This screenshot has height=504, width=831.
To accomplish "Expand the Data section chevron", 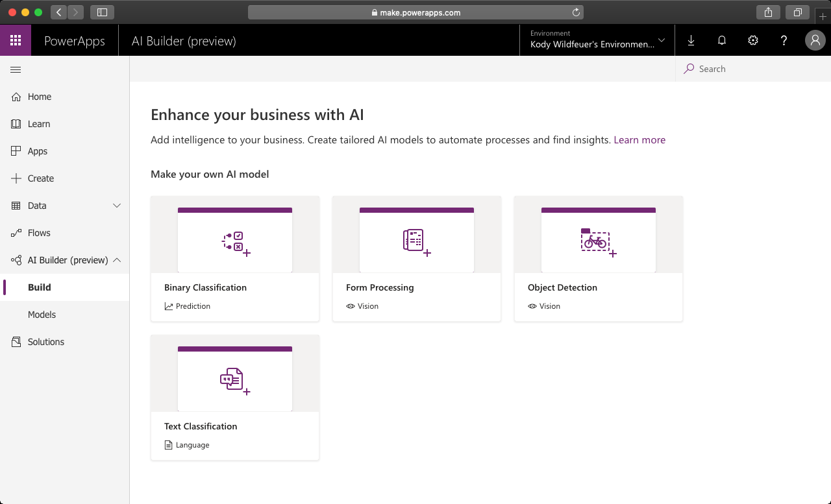I will [117, 206].
